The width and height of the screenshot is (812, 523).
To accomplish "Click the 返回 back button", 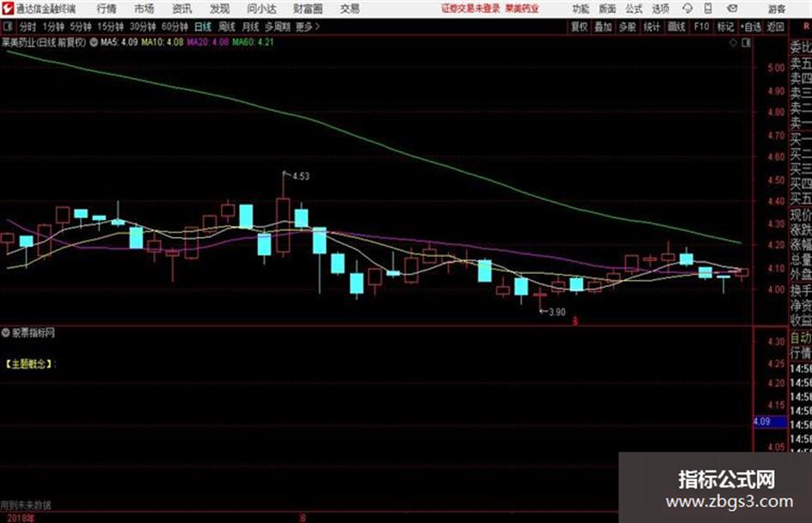I will (775, 27).
